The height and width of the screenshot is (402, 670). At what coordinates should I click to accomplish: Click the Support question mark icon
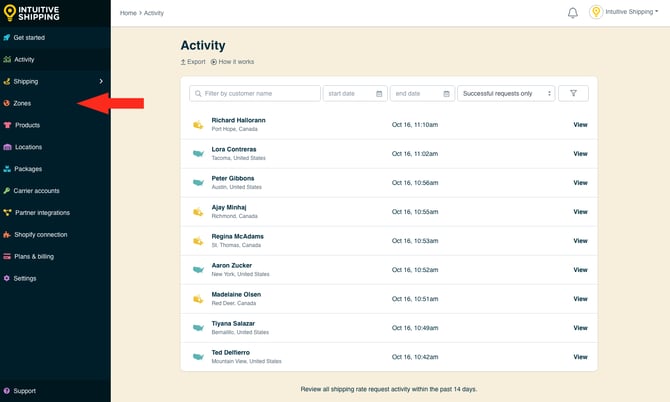click(x=6, y=391)
